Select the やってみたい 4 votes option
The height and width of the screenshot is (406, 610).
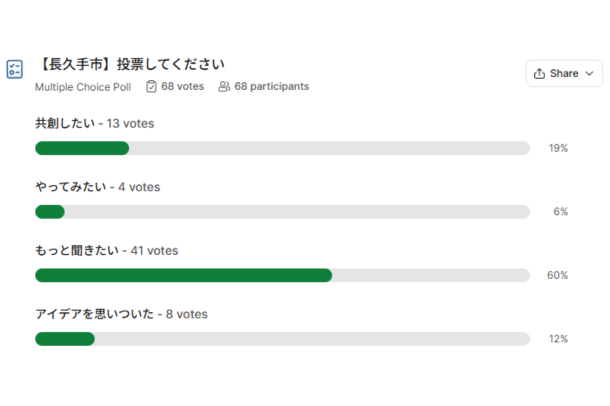(x=98, y=187)
